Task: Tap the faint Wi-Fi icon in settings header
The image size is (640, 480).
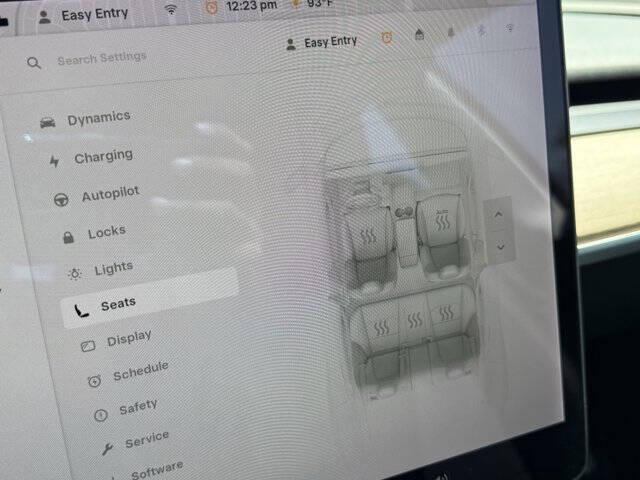Action: pos(509,28)
